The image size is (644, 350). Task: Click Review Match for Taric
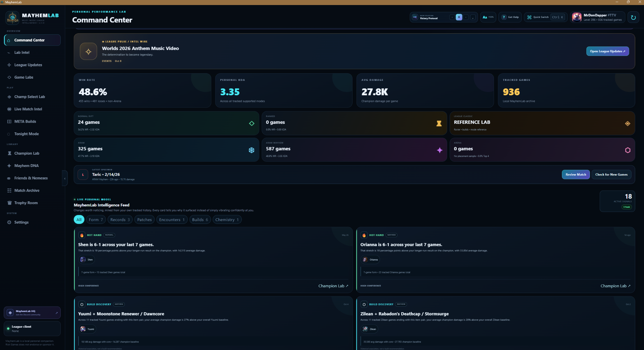(x=576, y=175)
